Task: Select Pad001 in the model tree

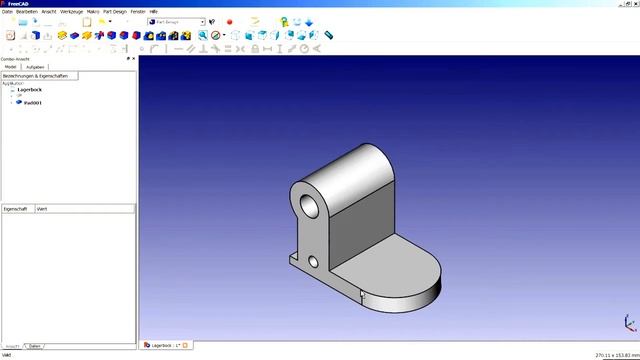Action: click(33, 103)
